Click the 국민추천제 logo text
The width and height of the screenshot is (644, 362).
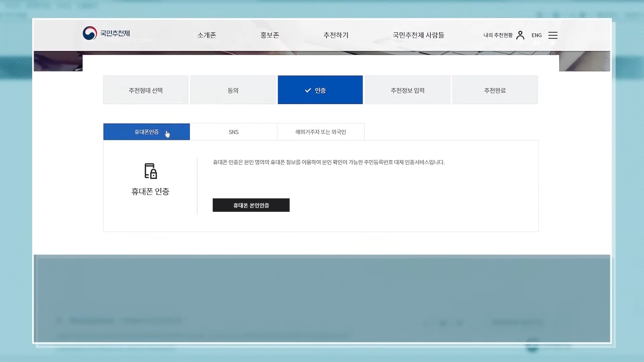115,33
